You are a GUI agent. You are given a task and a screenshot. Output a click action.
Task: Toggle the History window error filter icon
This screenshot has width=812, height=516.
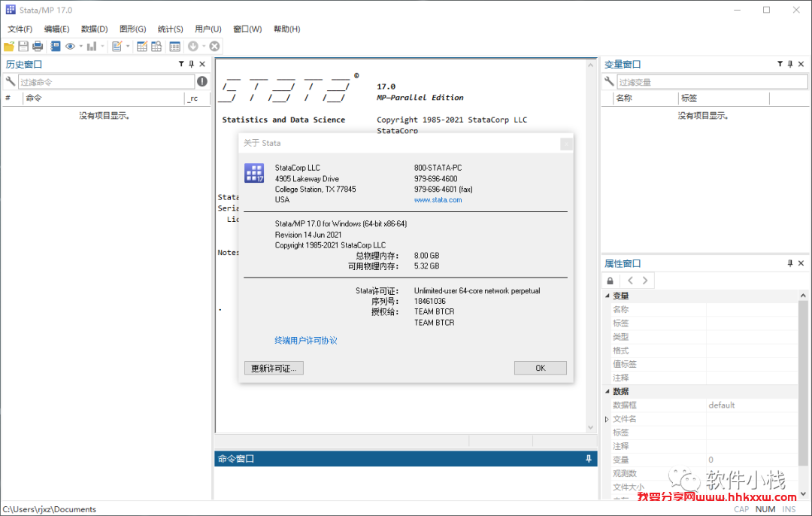202,81
